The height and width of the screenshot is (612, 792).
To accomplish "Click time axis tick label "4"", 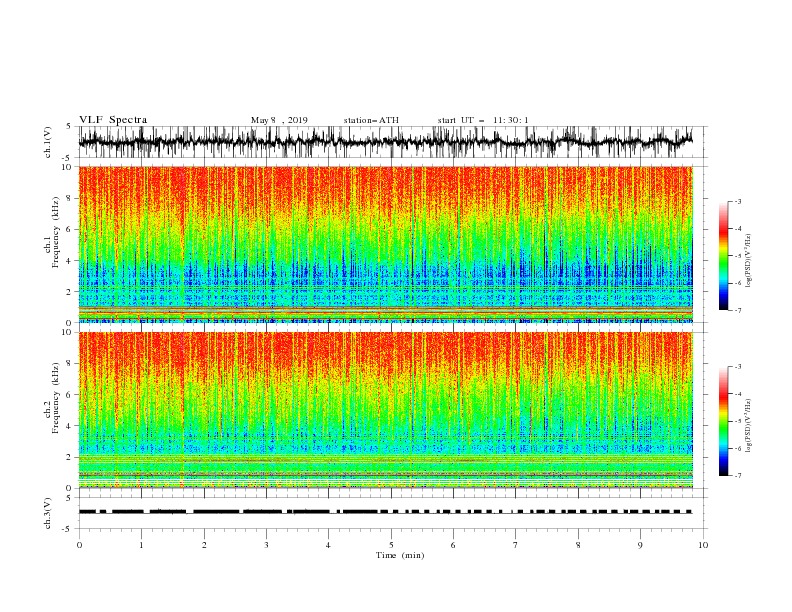I will (329, 545).
